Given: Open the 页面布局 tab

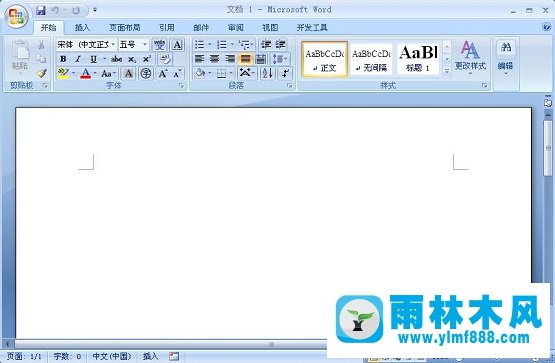Looking at the screenshot, I should (x=125, y=28).
